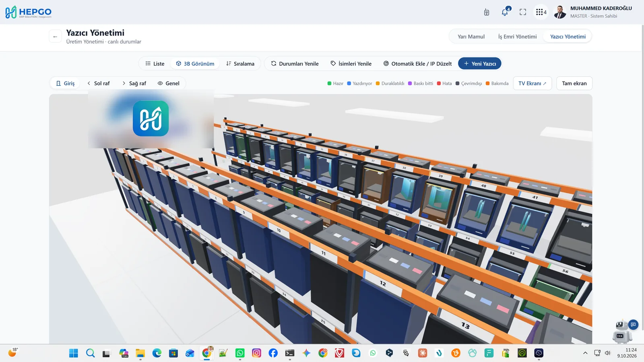Select the Yazıcı Yönetimi tab

point(568,37)
